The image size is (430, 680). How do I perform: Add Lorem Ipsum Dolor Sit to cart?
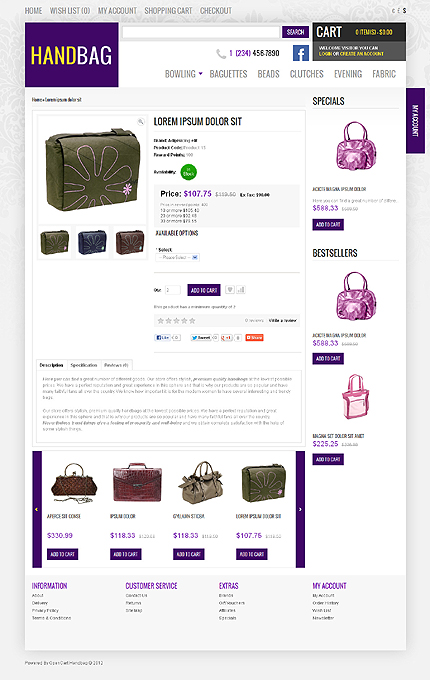[x=204, y=290]
